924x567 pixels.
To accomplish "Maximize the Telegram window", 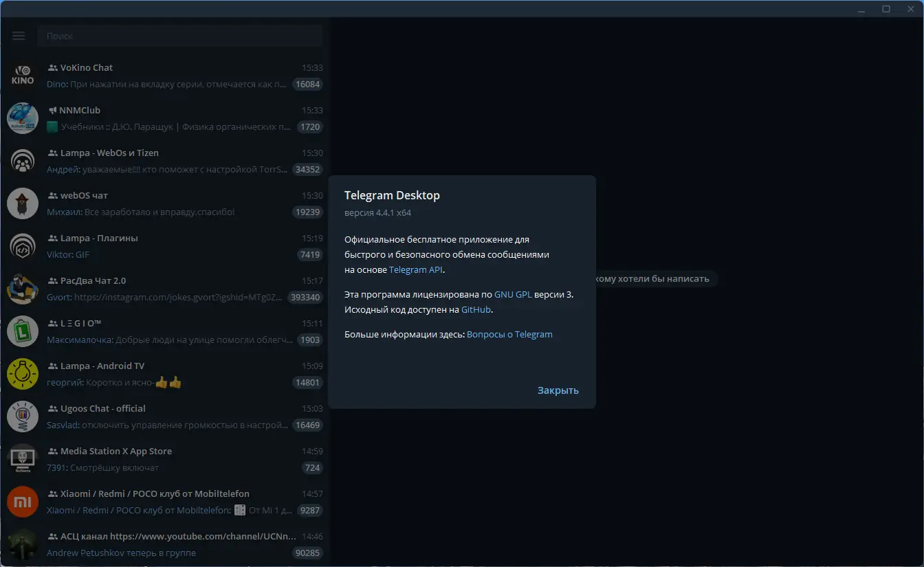I will (x=886, y=9).
